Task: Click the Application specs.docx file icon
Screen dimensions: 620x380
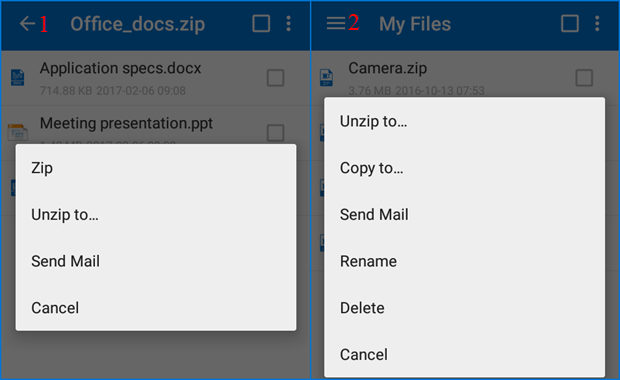Action: pos(17,78)
